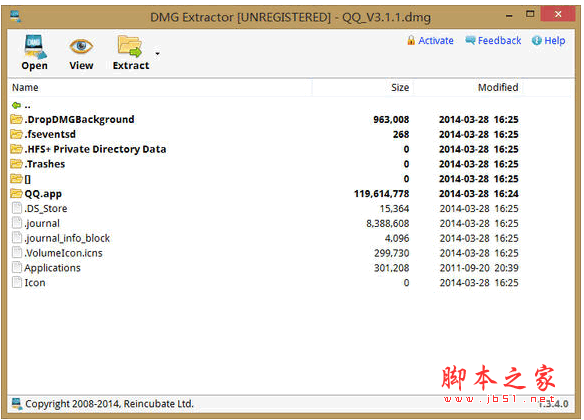Click the size value 299,730
Image resolution: width=584 pixels, height=420 pixels.
pyautogui.click(x=392, y=253)
